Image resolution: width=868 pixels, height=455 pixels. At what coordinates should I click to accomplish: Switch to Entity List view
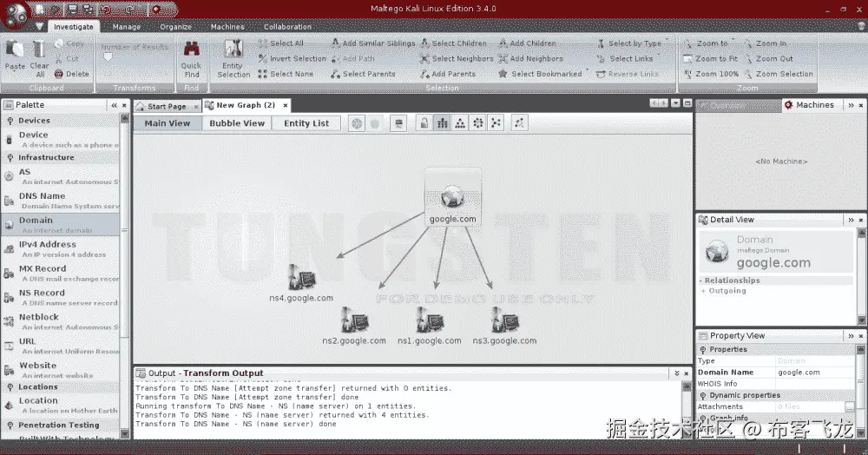coord(306,123)
